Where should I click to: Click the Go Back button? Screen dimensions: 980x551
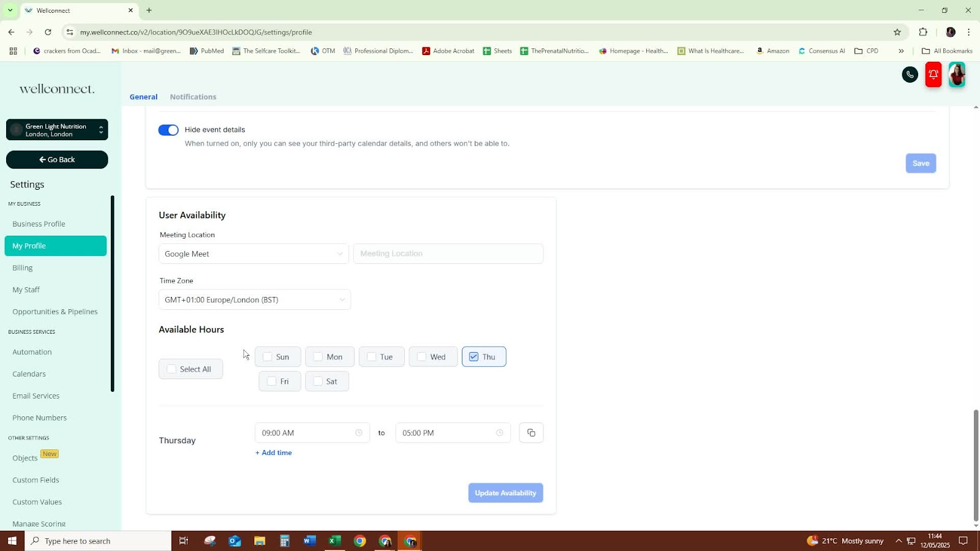click(x=57, y=160)
